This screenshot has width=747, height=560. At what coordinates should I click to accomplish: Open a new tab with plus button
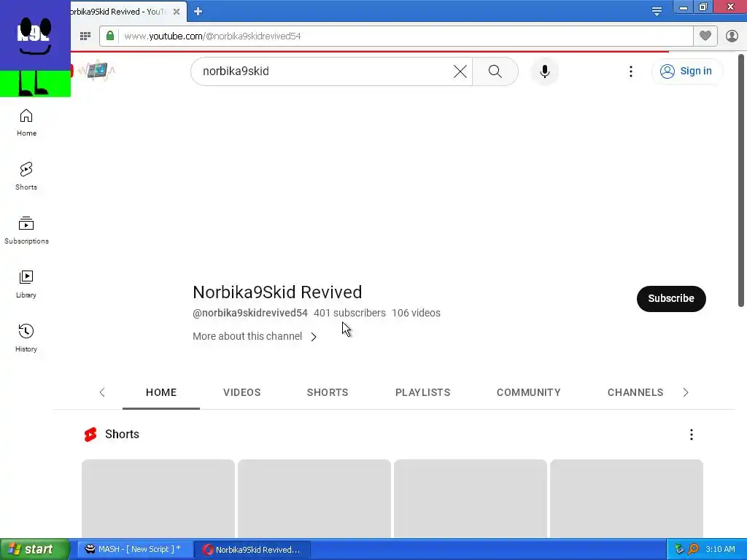pos(198,12)
